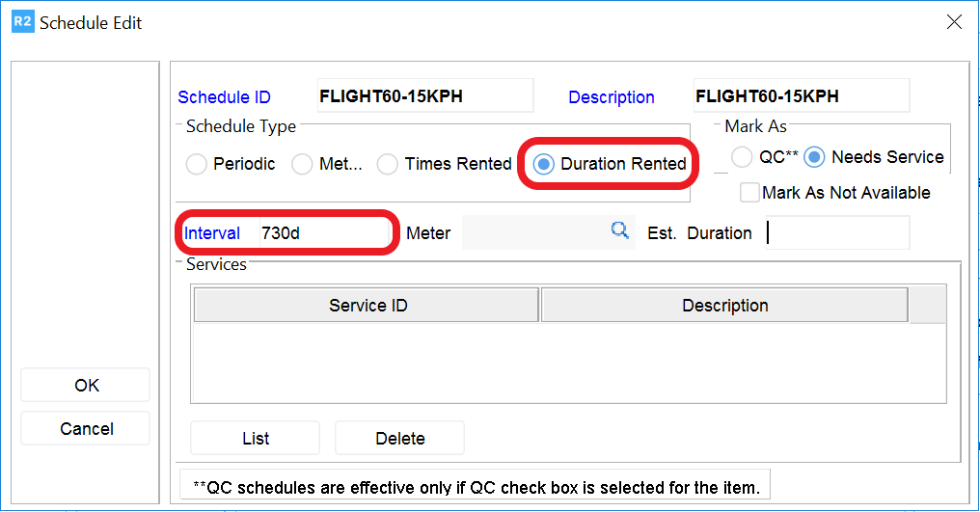Click the Meter lookup magnifier icon

[x=620, y=229]
